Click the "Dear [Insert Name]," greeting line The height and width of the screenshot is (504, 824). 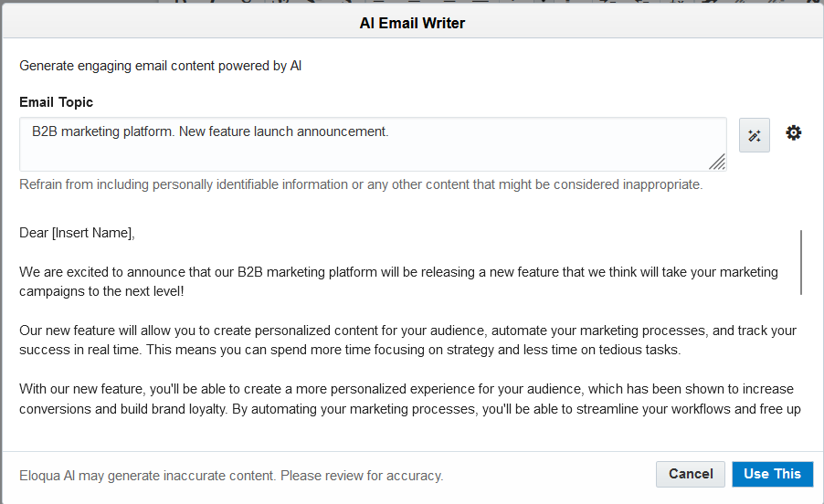click(78, 233)
